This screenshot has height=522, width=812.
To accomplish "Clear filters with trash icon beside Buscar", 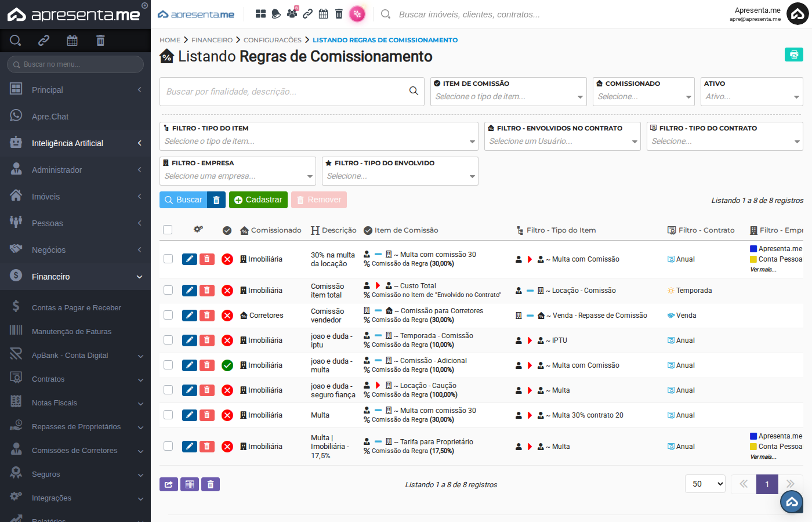I will (216, 200).
